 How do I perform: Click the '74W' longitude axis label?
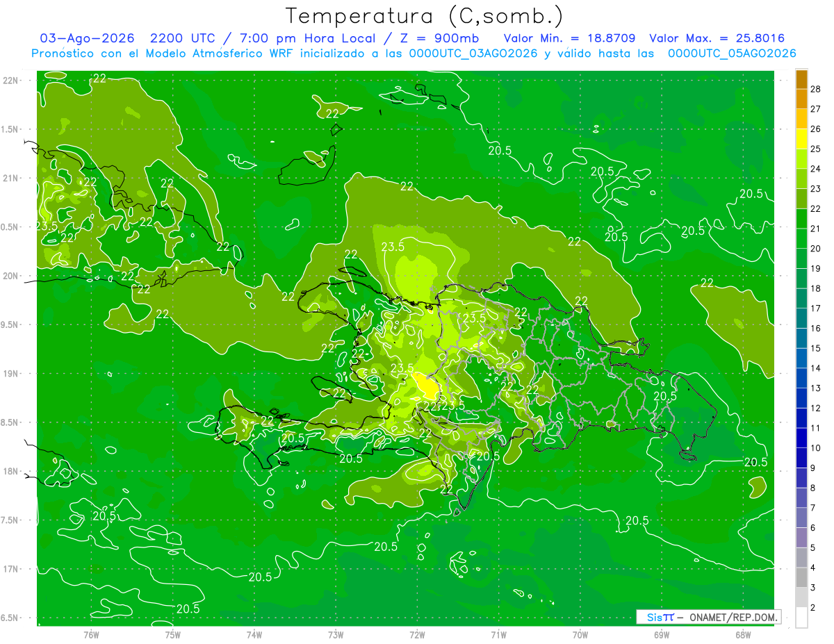254,634
